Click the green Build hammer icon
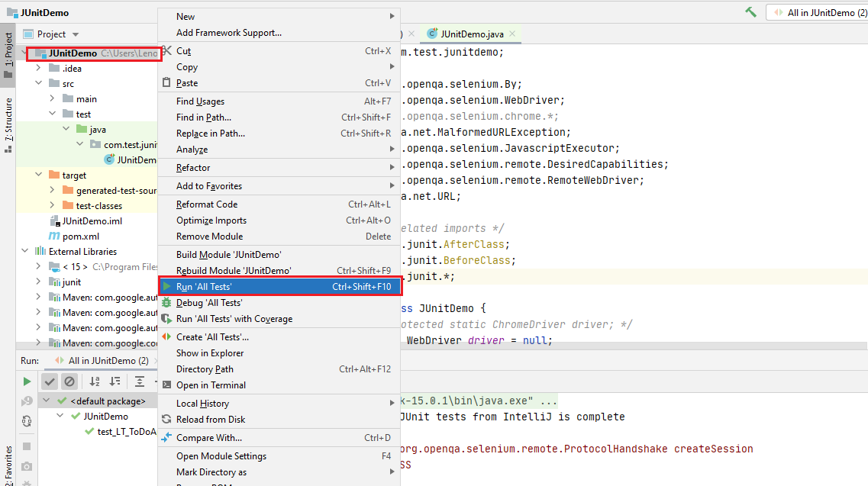 [x=749, y=11]
